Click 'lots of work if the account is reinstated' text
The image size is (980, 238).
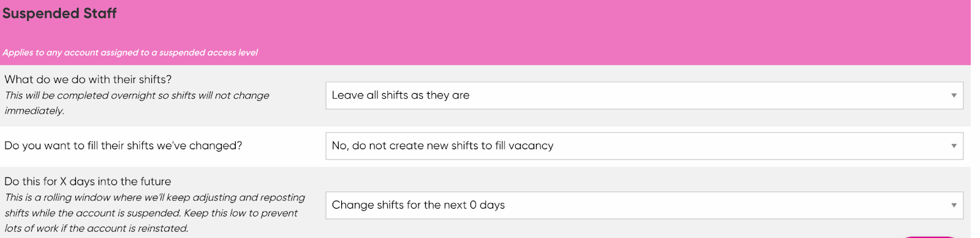tap(96, 228)
